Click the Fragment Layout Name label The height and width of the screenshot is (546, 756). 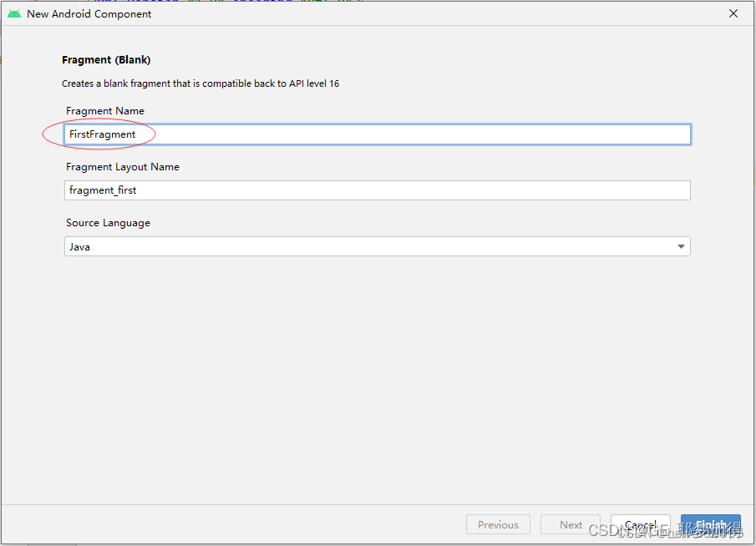123,167
